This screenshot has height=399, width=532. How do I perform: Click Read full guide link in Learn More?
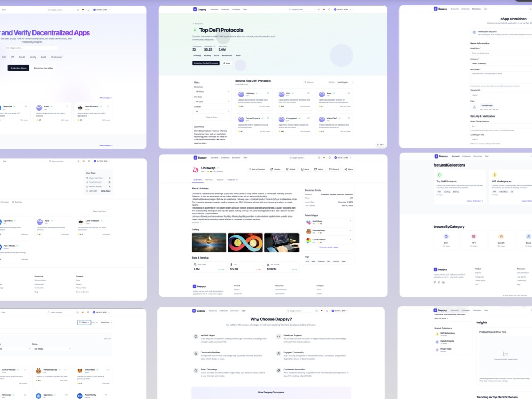(x=201, y=143)
